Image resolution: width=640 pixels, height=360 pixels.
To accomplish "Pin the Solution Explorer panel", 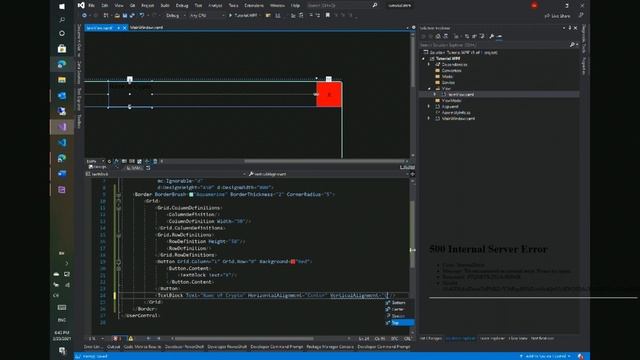I will pos(570,28).
